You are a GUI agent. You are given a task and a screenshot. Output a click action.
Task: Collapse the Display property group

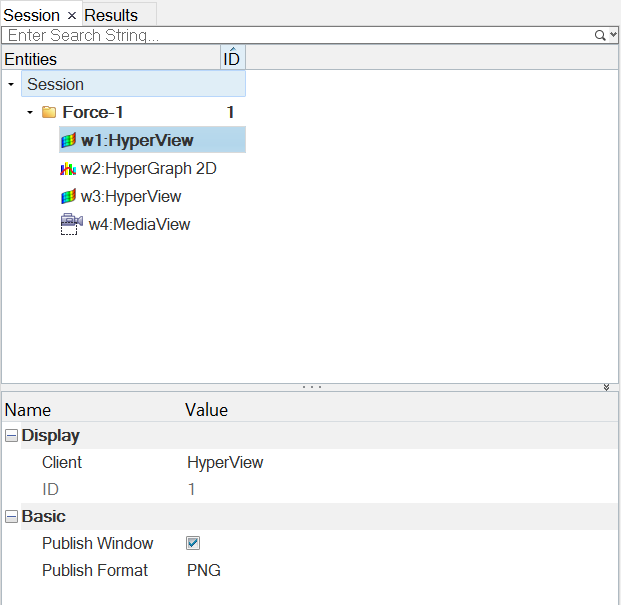(11, 436)
